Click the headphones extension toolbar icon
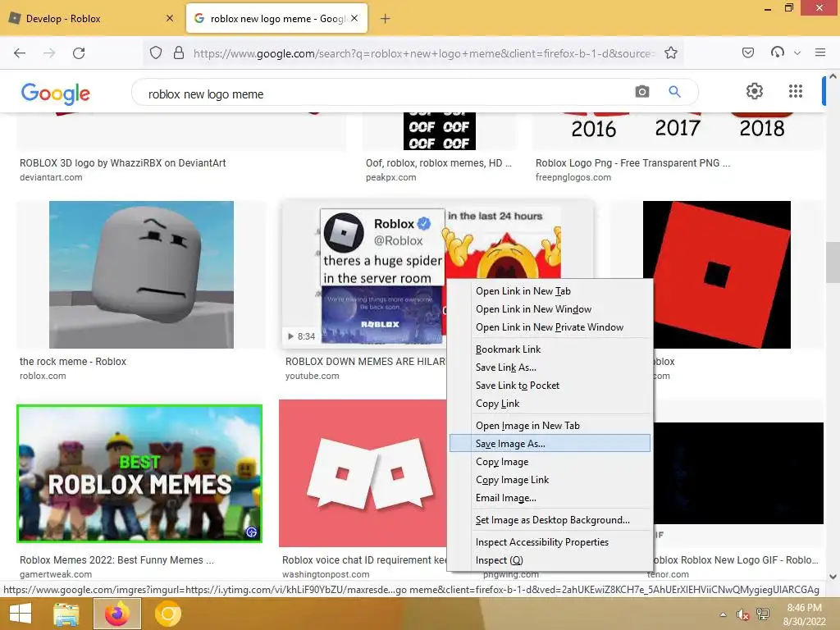Viewport: 840px width, 630px height. point(778,52)
